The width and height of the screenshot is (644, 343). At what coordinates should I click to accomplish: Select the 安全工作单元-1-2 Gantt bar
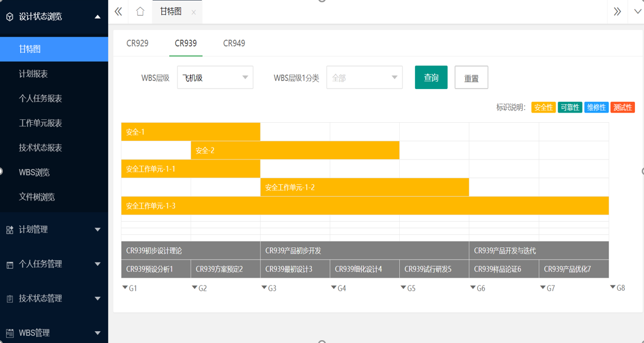pos(364,188)
